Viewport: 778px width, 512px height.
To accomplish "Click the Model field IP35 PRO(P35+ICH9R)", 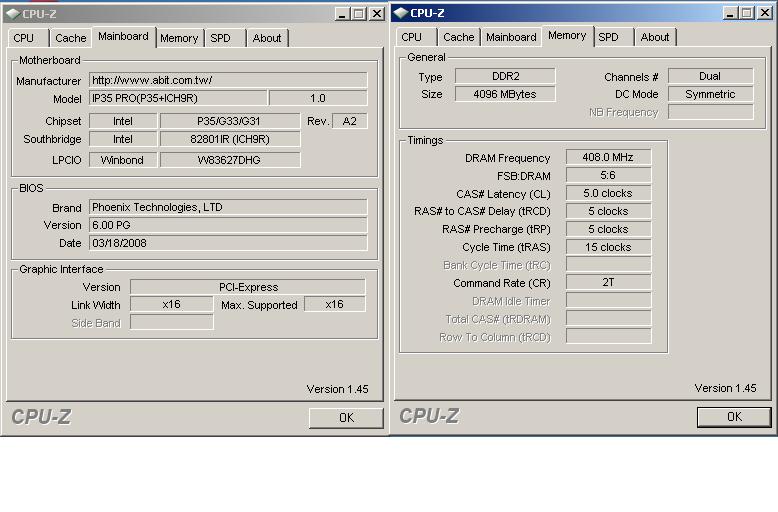I will pos(178,98).
